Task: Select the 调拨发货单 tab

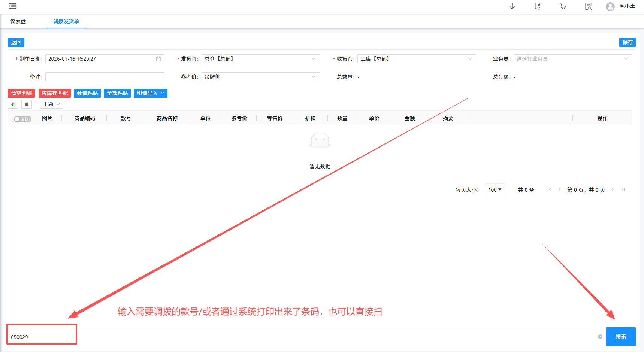Action: (x=66, y=21)
